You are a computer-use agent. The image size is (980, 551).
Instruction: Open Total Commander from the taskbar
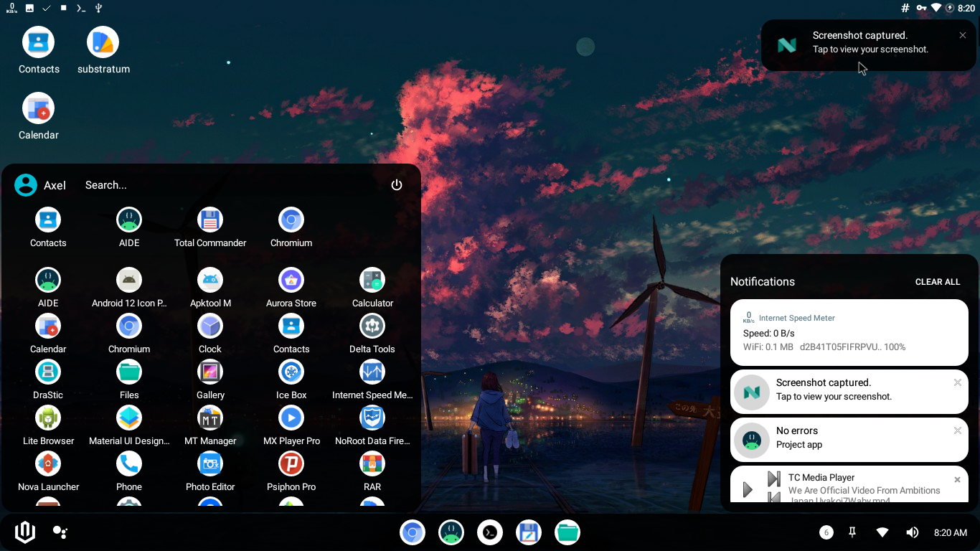529,532
